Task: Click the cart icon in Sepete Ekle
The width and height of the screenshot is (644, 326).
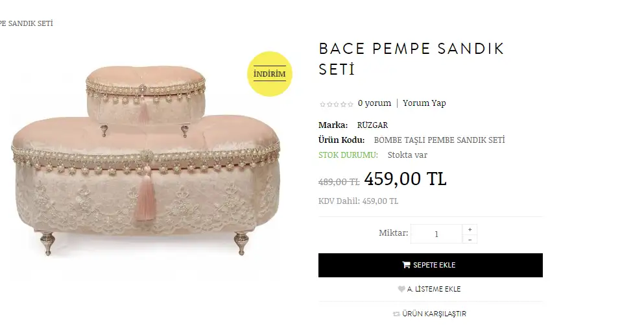Action: point(406,265)
